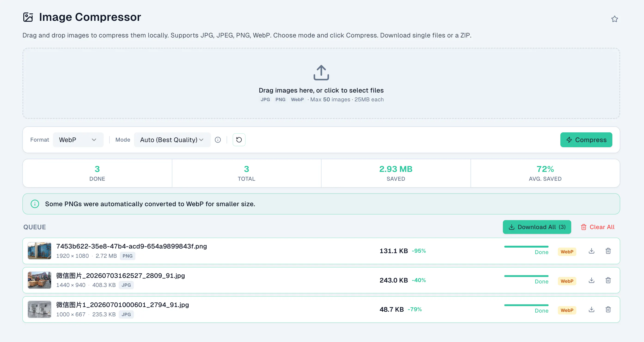Download the 2809_91.jpg compressed result
Viewport: 644px width, 342px height.
[x=592, y=280]
